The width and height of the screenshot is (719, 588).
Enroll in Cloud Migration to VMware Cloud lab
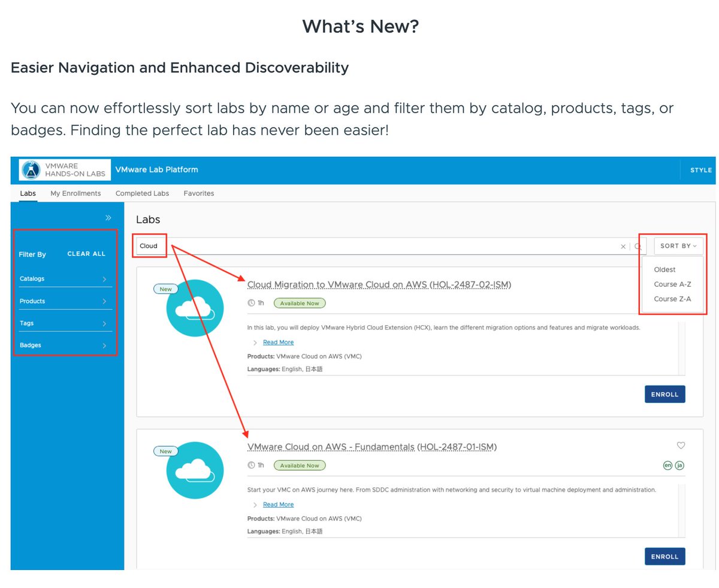pyautogui.click(x=664, y=395)
